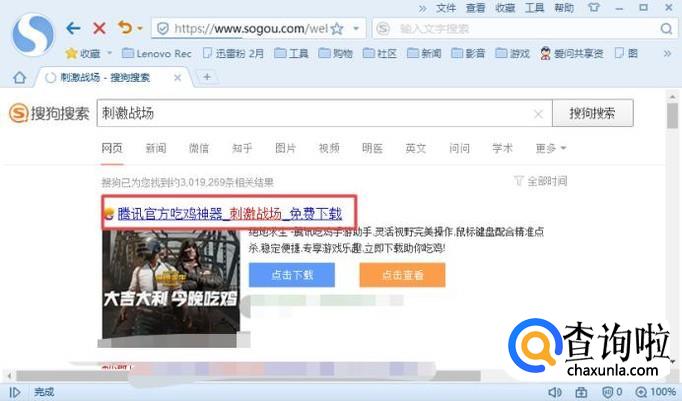The height and width of the screenshot is (401, 682).
Task: Expand the bookmarks bar overflow chevrons
Action: [667, 53]
